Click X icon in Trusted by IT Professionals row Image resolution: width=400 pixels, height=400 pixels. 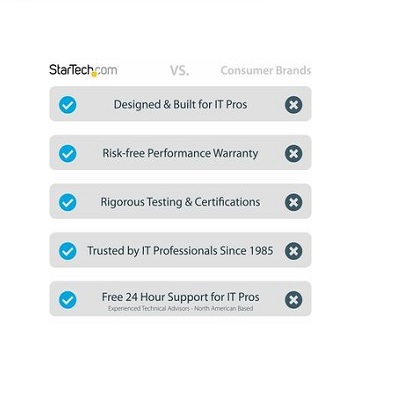tap(294, 251)
